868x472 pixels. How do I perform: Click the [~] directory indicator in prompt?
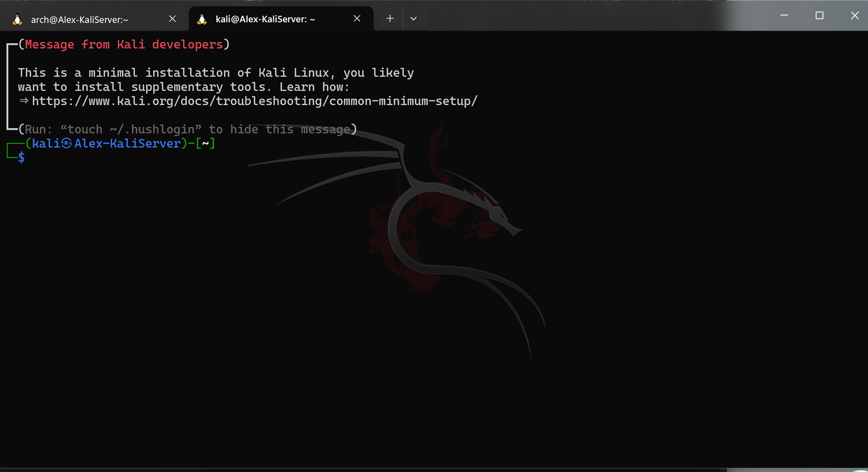click(x=205, y=144)
